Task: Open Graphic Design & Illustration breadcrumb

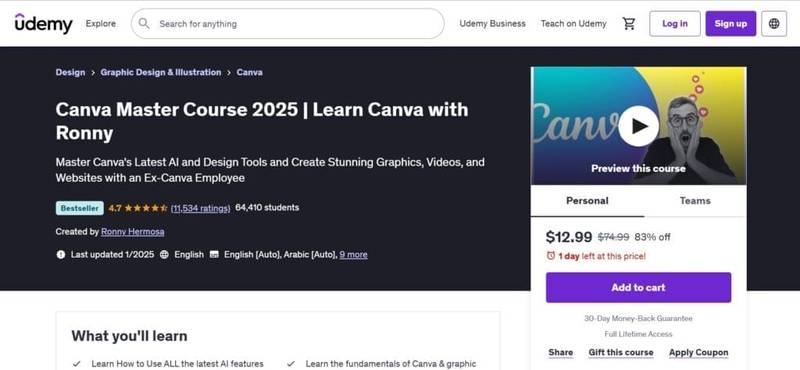Action: [161, 72]
